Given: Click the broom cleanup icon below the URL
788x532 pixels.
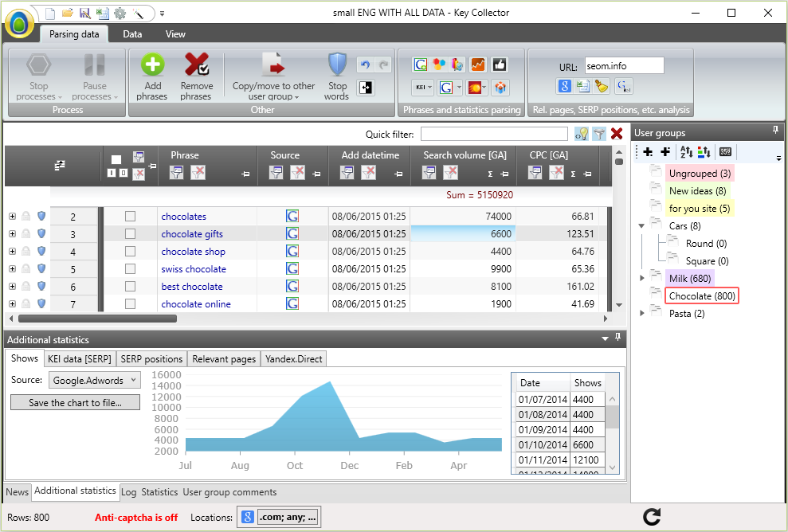Looking at the screenshot, I should click(x=602, y=87).
